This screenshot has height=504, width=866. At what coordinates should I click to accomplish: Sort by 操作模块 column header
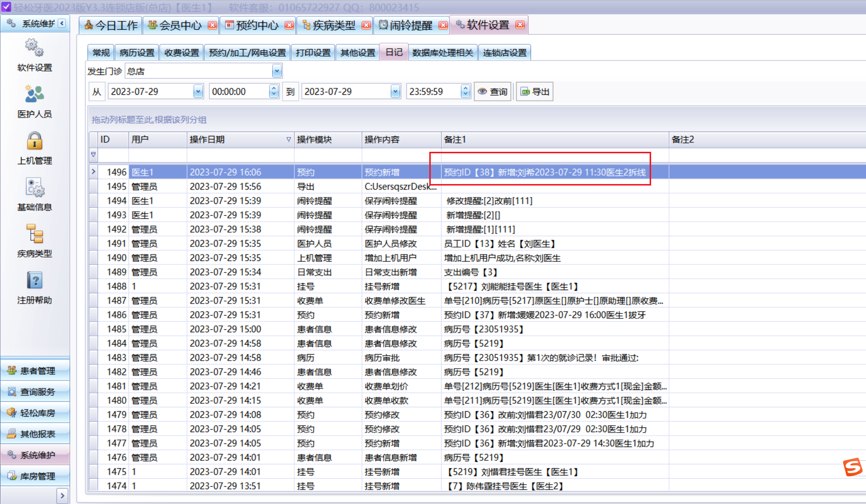(x=328, y=140)
